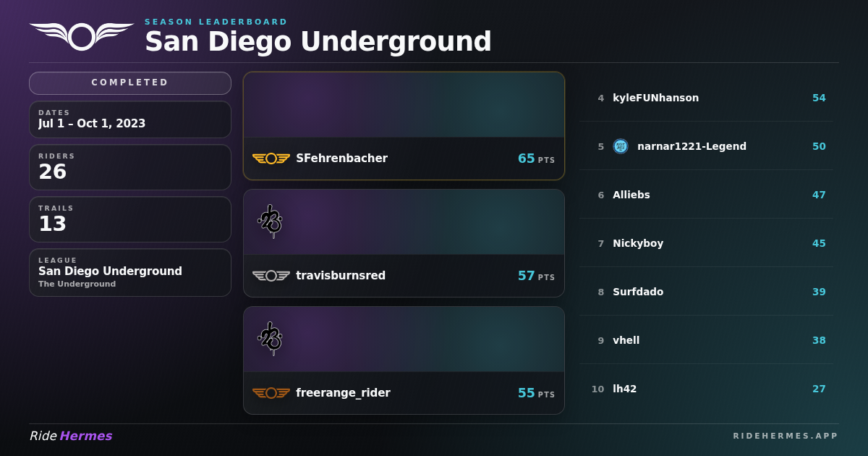Image resolution: width=868 pixels, height=456 pixels.
Task: Select kyleFUNhanson's rank 4 row
Action: coord(706,98)
